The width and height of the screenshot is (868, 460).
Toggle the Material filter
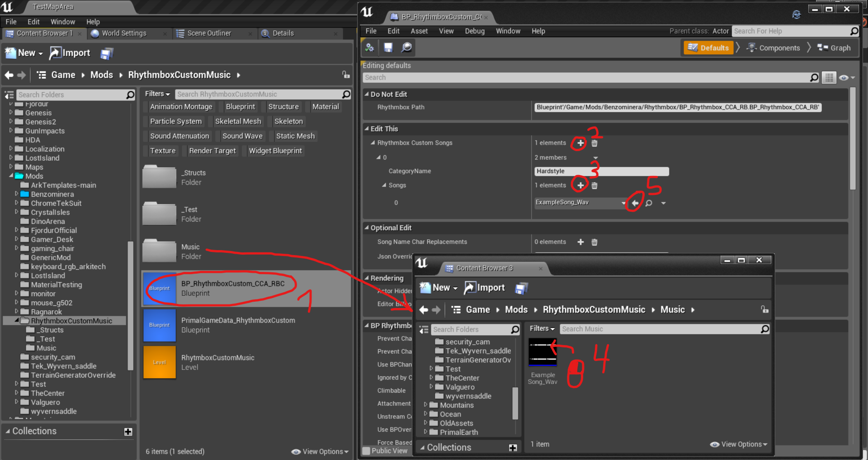pyautogui.click(x=325, y=107)
